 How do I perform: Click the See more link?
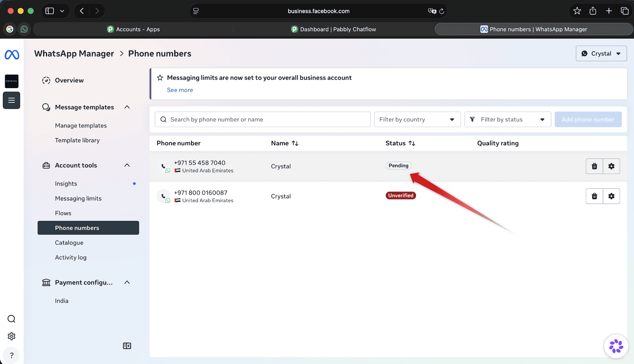[x=180, y=90]
